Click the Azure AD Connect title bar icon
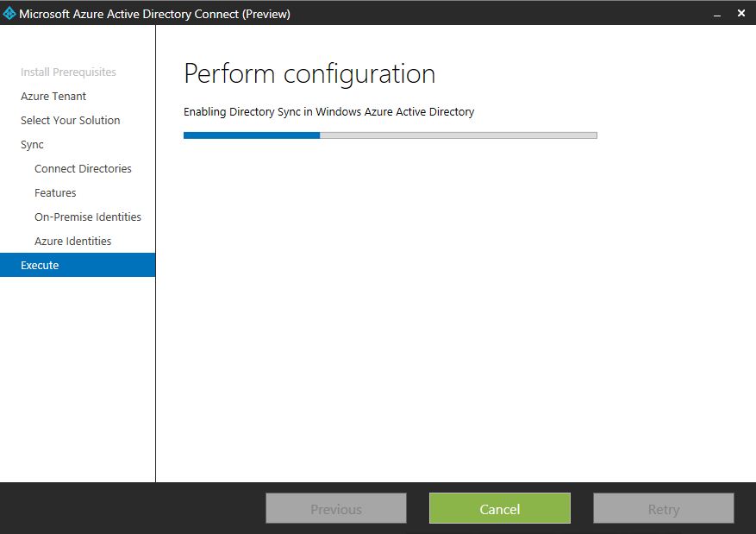Image resolution: width=756 pixels, height=534 pixels. tap(9, 13)
